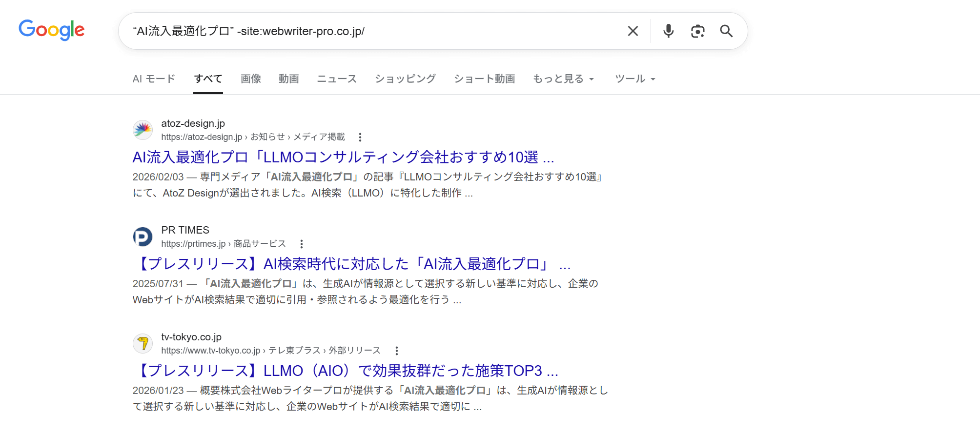Open the ショート動画 tab
The image size is (980, 433).
[485, 79]
